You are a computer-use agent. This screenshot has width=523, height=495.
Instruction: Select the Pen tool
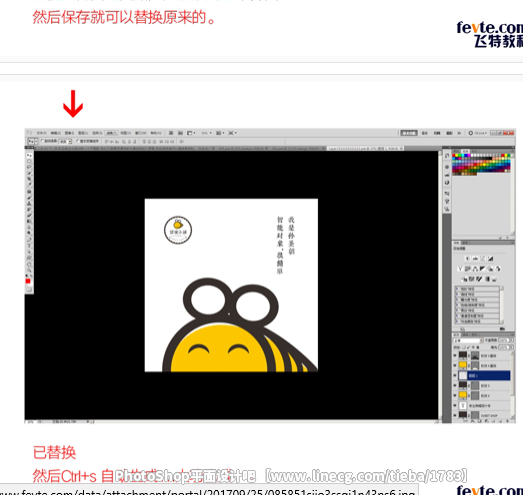(x=29, y=240)
